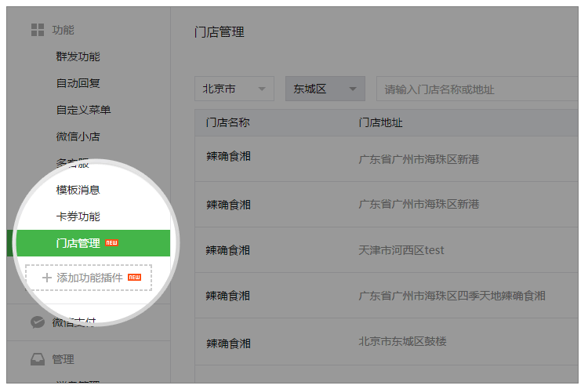This screenshot has height=389, width=588.
Task: Click the 添加功能插件 button
Action: click(89, 278)
